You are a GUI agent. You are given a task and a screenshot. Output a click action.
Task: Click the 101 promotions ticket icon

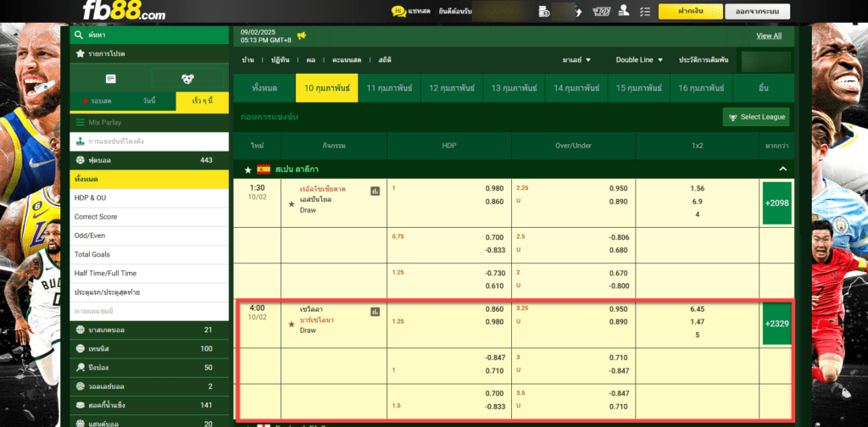[601, 12]
